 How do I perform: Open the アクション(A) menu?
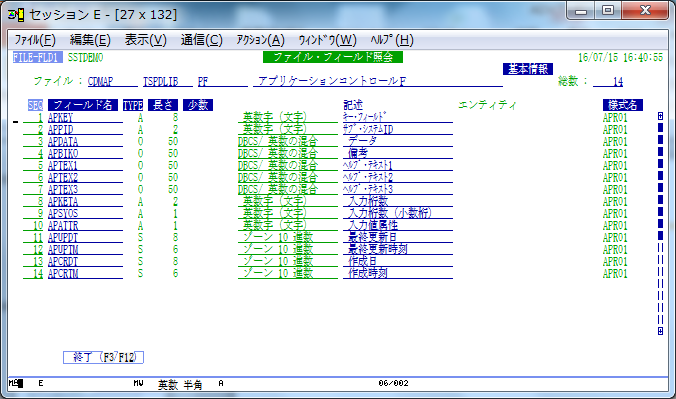260,40
